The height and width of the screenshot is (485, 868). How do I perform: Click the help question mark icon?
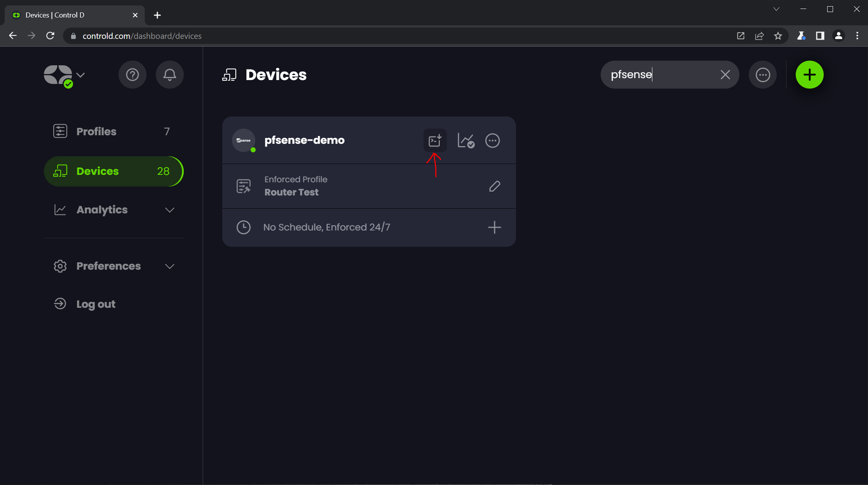tap(132, 75)
